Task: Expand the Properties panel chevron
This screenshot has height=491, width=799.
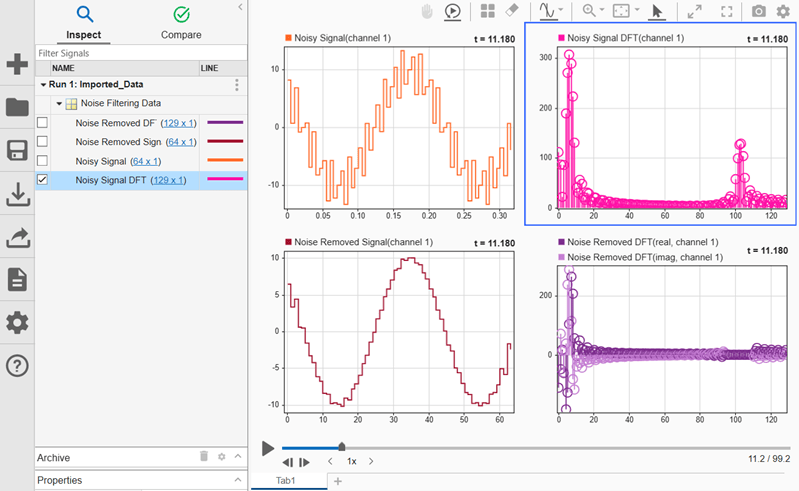Action: click(237, 480)
